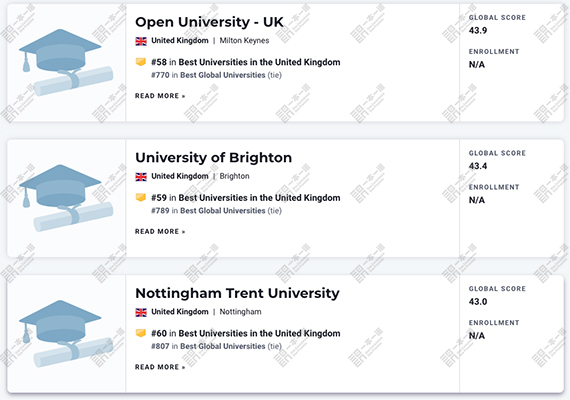
Task: Click READ MORE under Open University
Action: click(x=160, y=96)
